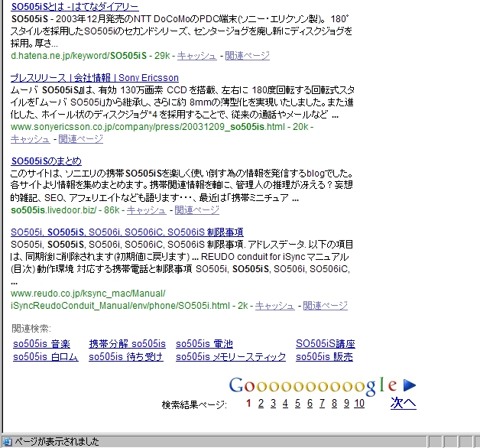Viewport: 480px width, 448px height.
Task: Open the Sony Ericsson press release result
Action: pyautogui.click(x=95, y=78)
